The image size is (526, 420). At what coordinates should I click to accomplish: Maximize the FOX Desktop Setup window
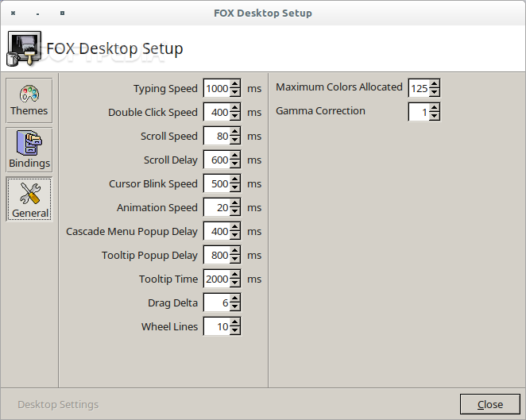(62, 13)
